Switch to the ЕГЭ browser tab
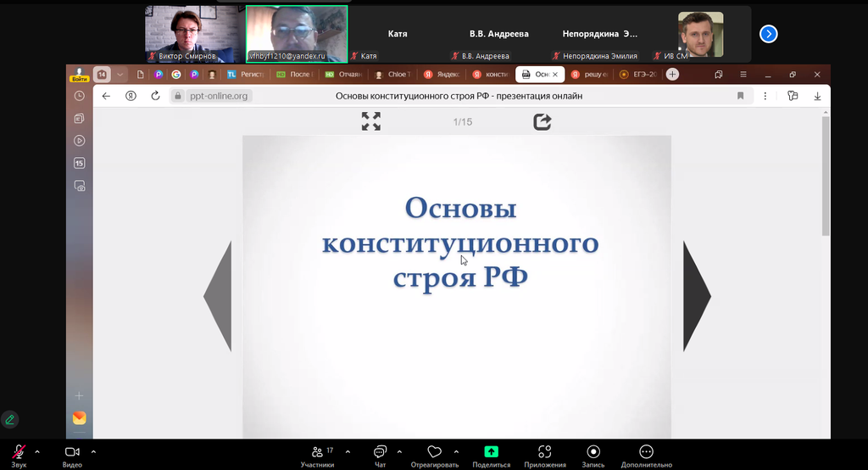868x470 pixels. point(638,75)
